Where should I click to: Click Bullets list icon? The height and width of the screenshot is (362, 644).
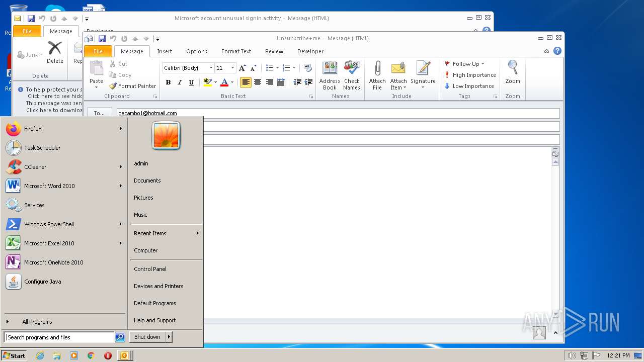[x=269, y=68]
